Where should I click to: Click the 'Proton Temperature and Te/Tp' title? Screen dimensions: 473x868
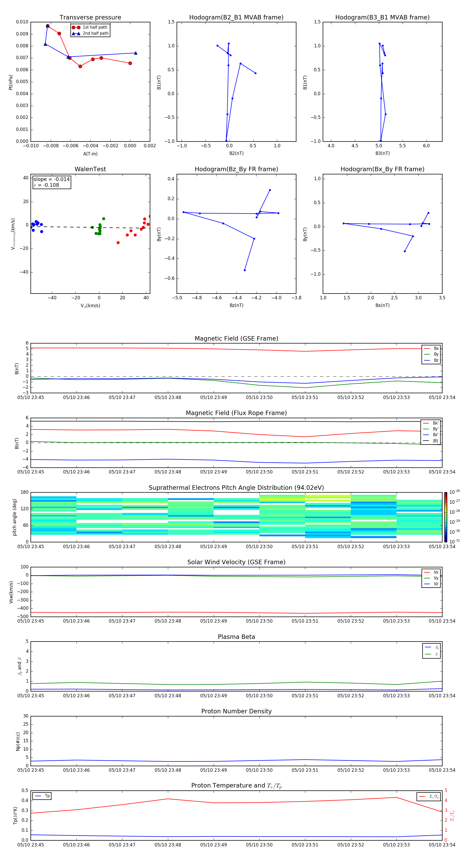coord(236,785)
